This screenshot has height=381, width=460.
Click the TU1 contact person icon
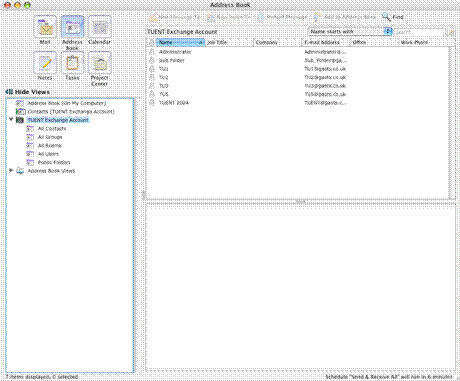point(152,69)
